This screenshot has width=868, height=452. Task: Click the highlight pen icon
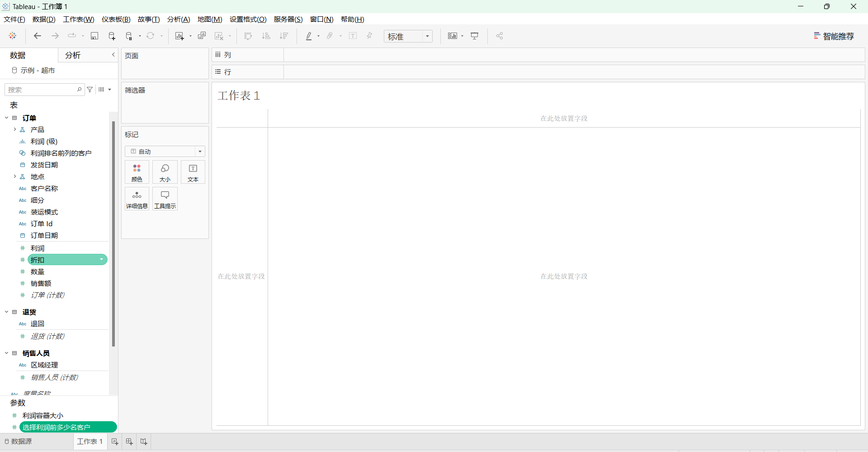click(x=309, y=36)
